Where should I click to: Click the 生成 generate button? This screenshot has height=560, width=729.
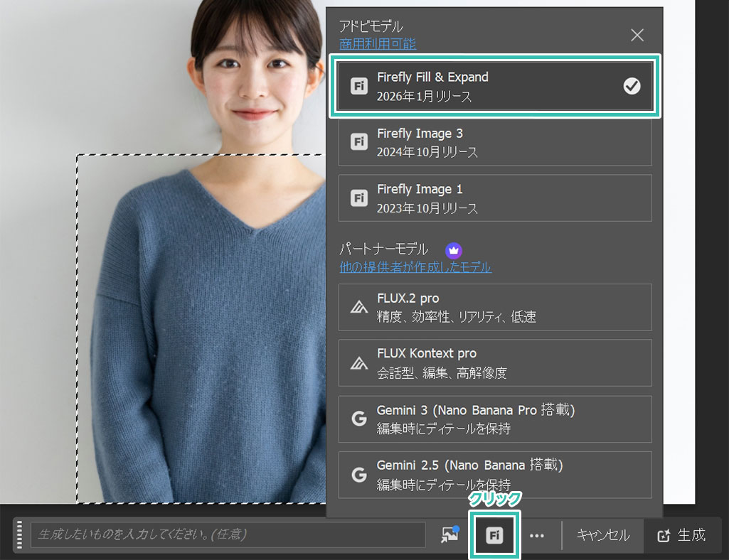(683, 535)
